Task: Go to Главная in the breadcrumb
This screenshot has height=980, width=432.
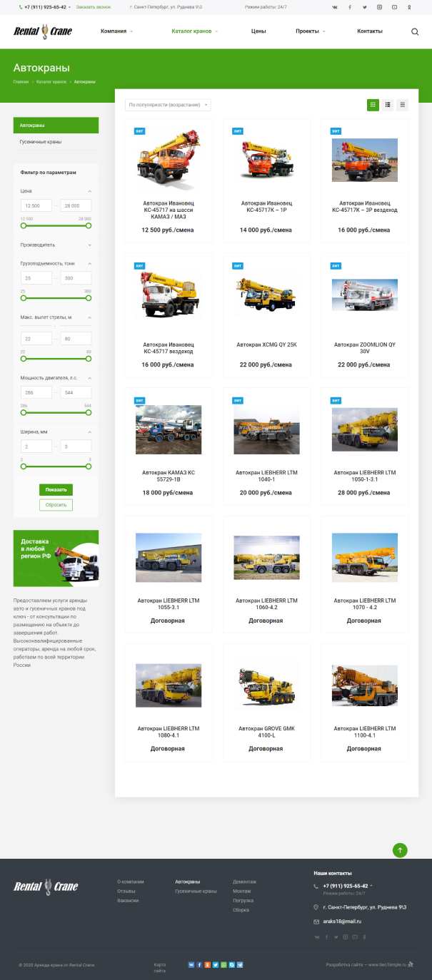Action: 21,82
